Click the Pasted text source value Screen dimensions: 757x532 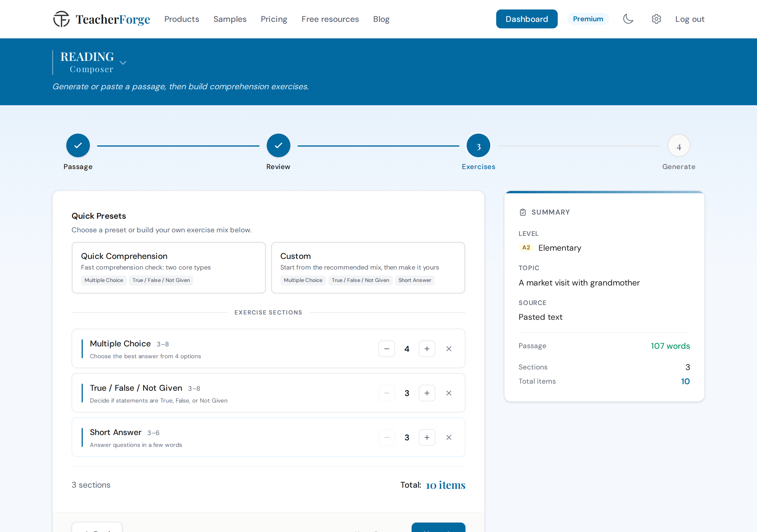coord(540,317)
